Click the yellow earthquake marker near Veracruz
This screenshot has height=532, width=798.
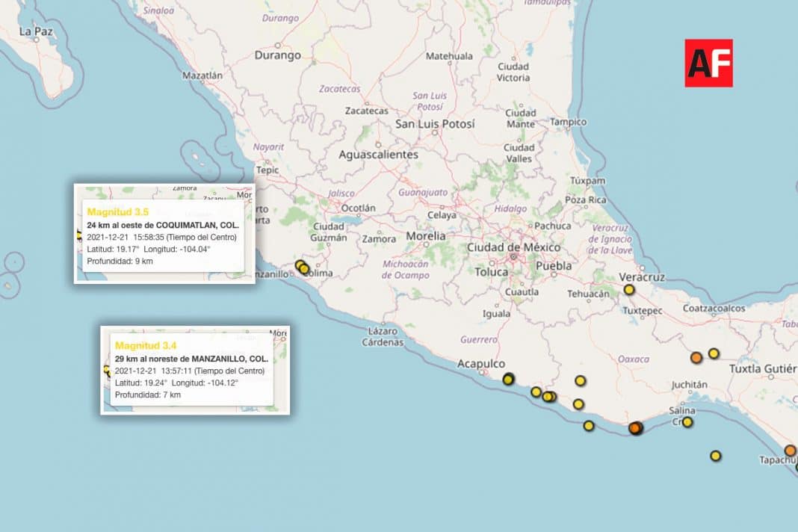[x=629, y=290]
